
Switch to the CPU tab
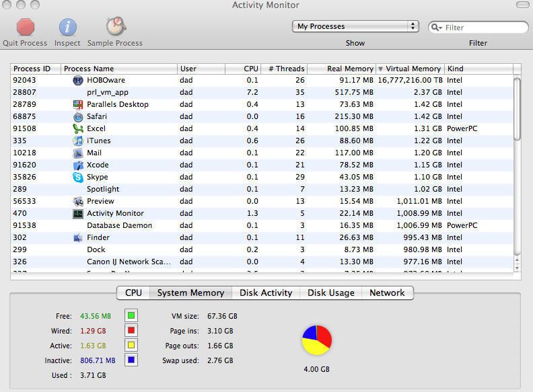click(x=133, y=292)
